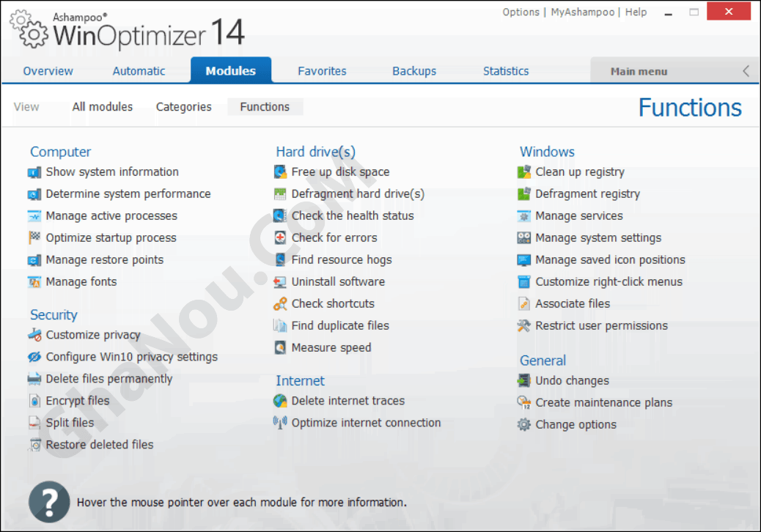
Task: Click the Customize right-click menus icon
Action: point(524,282)
